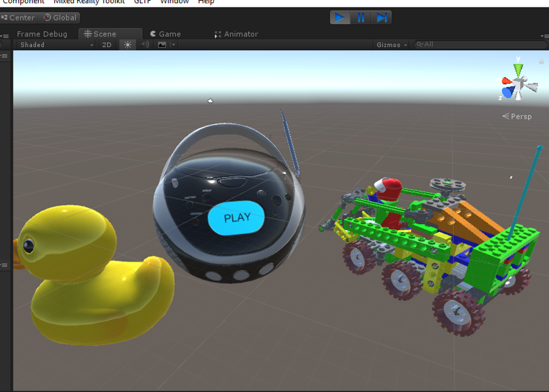Switch to the Game tab

[166, 34]
